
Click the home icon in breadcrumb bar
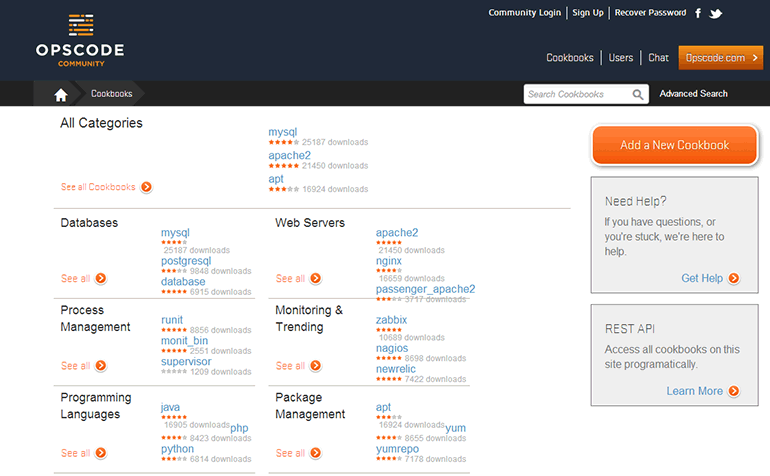click(61, 94)
